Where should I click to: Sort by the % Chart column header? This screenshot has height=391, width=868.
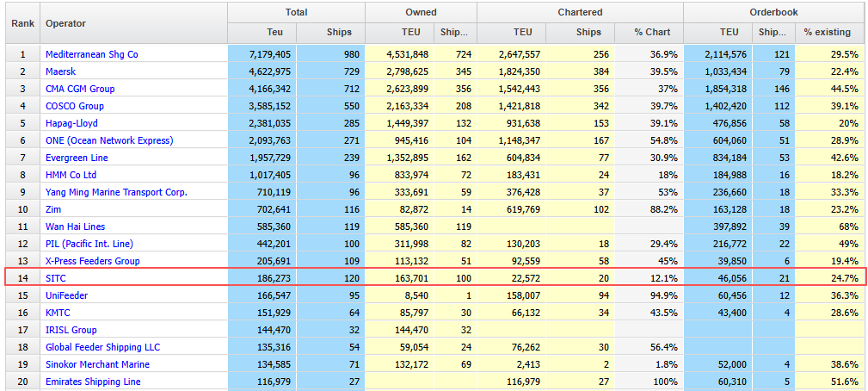point(651,33)
